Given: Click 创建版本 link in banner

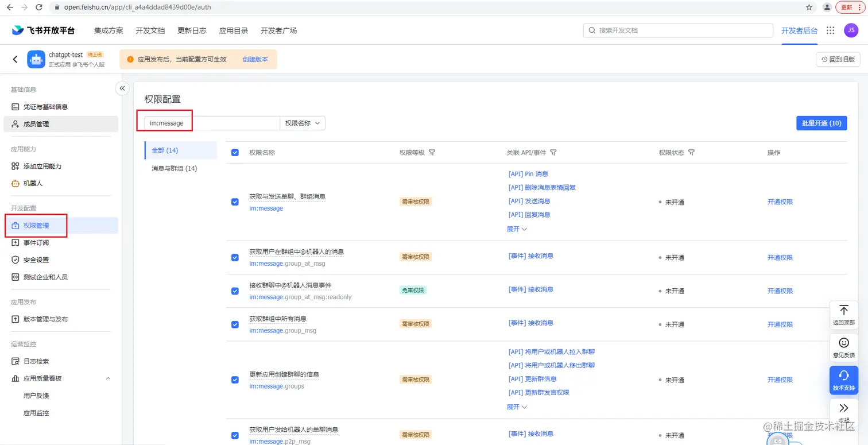Looking at the screenshot, I should [255, 59].
